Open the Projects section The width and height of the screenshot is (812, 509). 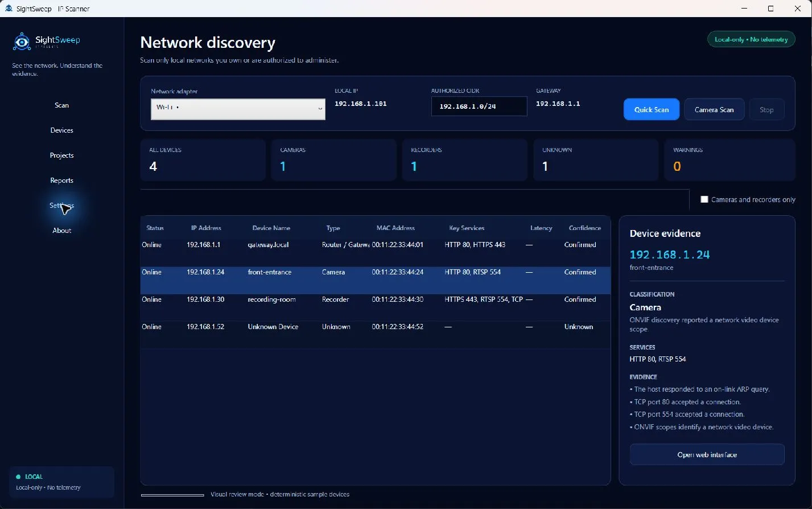[x=61, y=155]
